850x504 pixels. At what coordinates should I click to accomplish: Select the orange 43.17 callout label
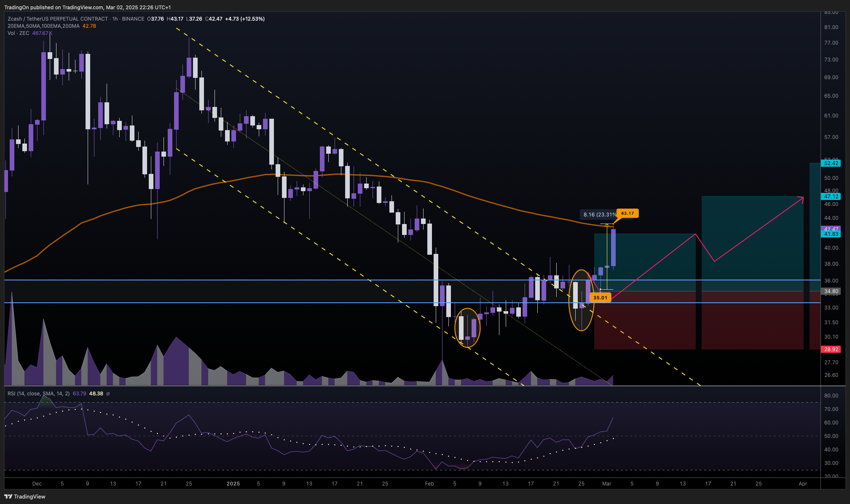[627, 213]
